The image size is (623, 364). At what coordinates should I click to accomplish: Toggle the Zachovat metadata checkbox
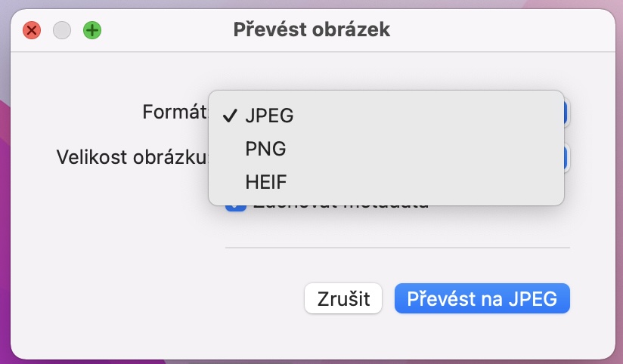(x=234, y=208)
